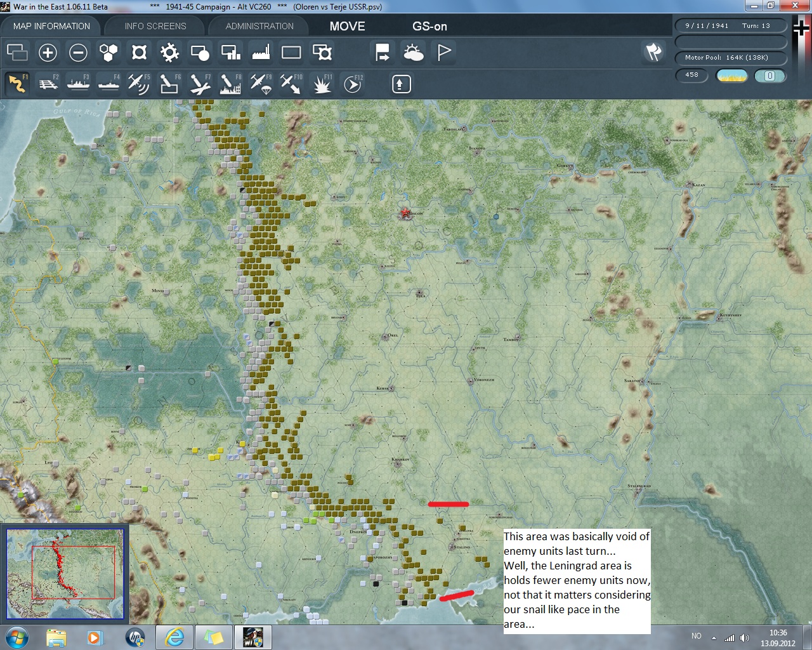
Task: Click the crossed flags icon
Action: pyautogui.click(x=654, y=52)
